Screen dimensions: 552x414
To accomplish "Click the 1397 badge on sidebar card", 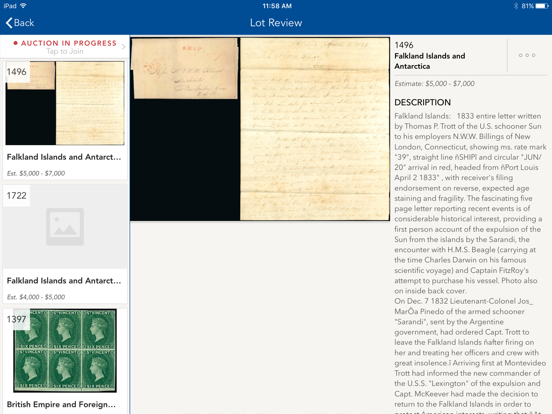I will [17, 319].
